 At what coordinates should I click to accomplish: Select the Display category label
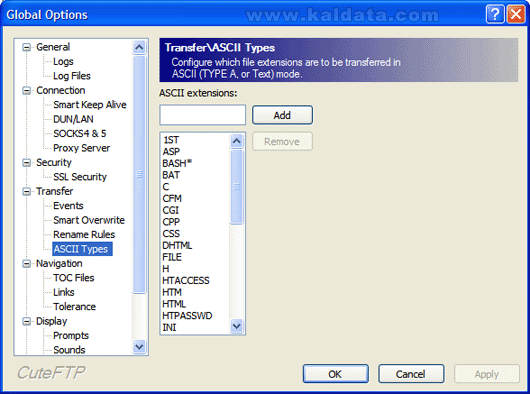(x=51, y=321)
